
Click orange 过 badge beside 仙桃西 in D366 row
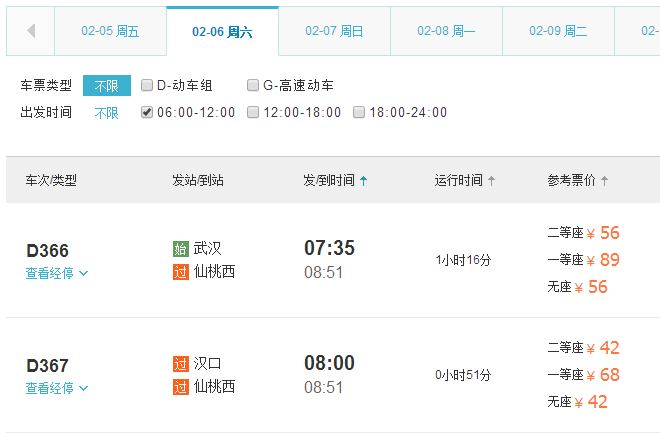pyautogui.click(x=181, y=272)
